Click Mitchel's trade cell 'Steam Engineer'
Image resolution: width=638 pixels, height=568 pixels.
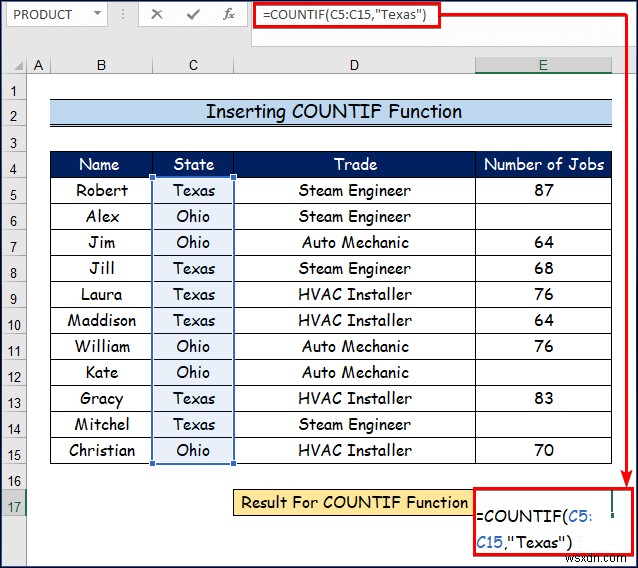pyautogui.click(x=354, y=425)
